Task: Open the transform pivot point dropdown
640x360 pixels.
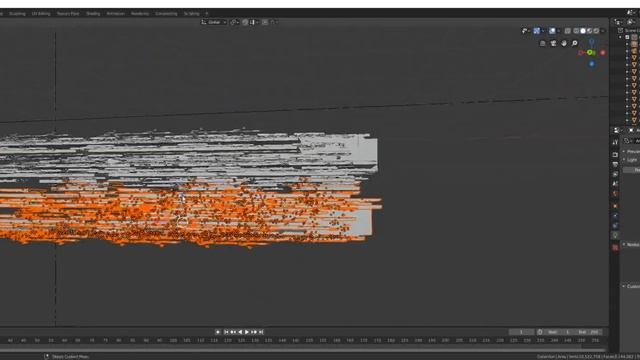Action: tap(234, 22)
